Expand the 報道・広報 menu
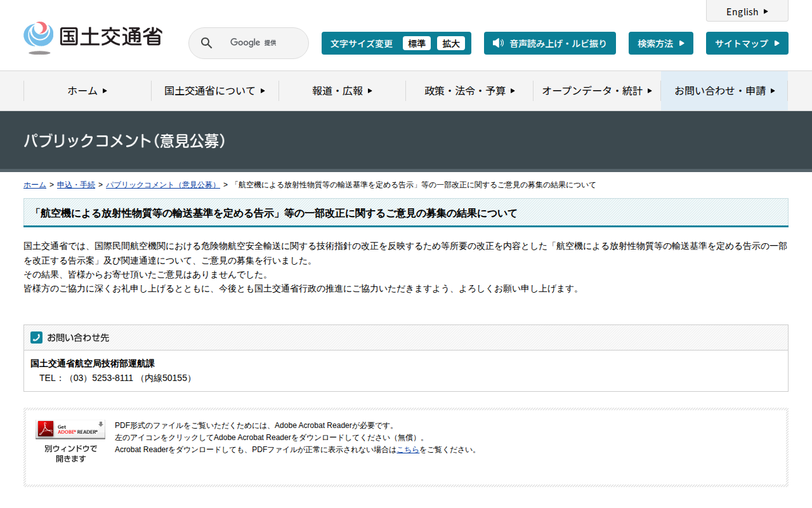Viewport: 812px width, 508px height. coord(342,91)
